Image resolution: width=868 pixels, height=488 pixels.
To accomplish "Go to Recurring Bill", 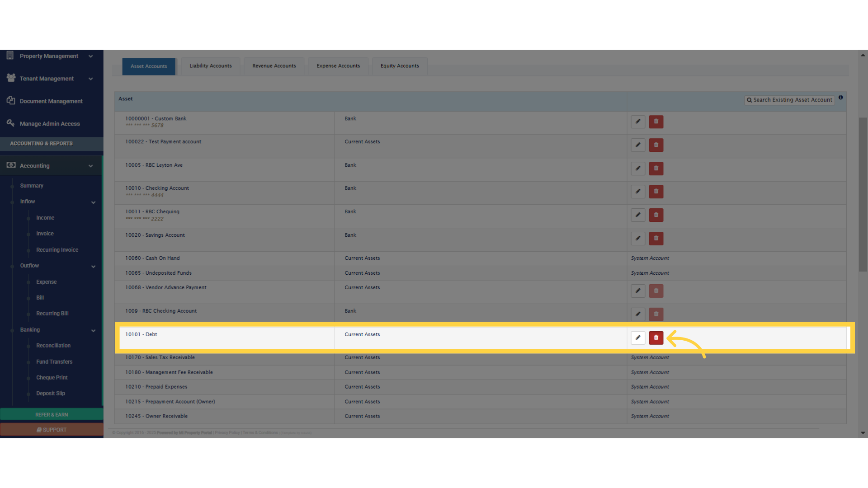I will click(52, 314).
